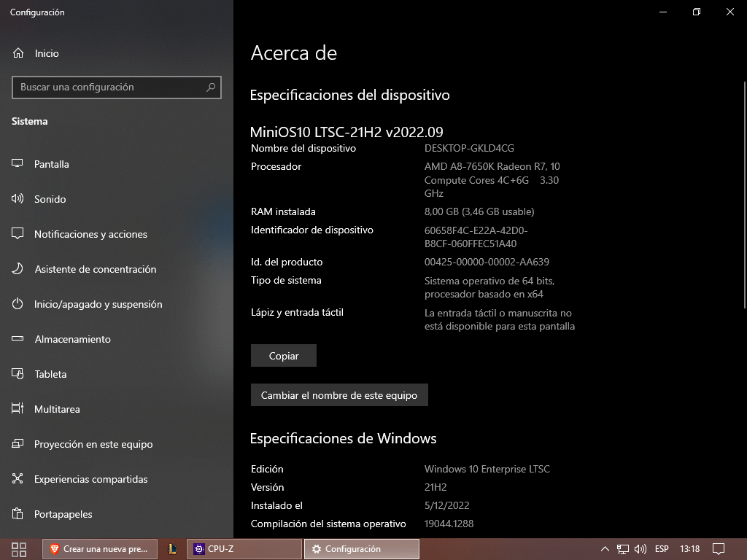This screenshot has width=747, height=560.
Task: Click the Sonido speaker icon
Action: 18,199
